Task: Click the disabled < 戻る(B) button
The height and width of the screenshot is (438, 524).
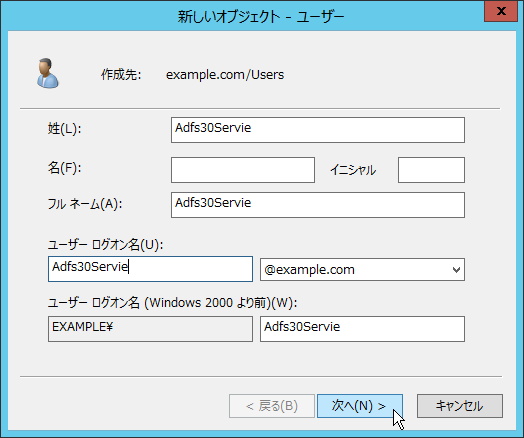Action: [x=272, y=406]
